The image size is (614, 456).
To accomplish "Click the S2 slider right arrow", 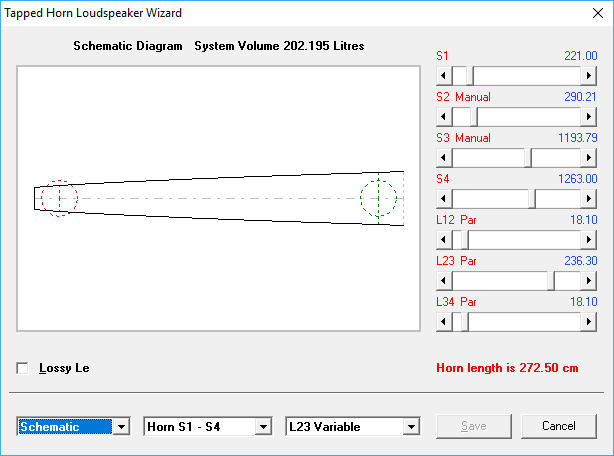I will [x=590, y=117].
